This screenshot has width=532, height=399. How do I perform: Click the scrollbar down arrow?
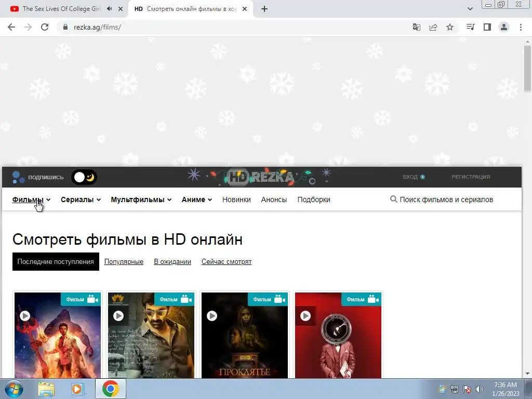pyautogui.click(x=527, y=374)
